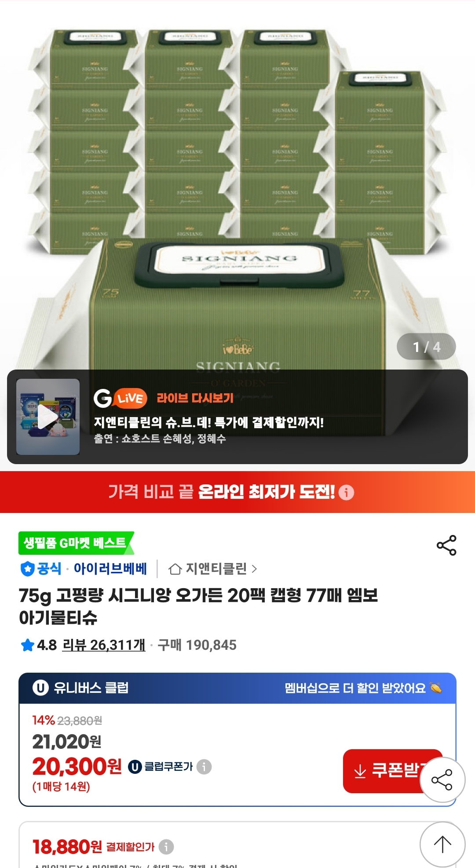Open the 유니버스 클럽 membership header
This screenshot has width=475, height=868.
(x=237, y=688)
